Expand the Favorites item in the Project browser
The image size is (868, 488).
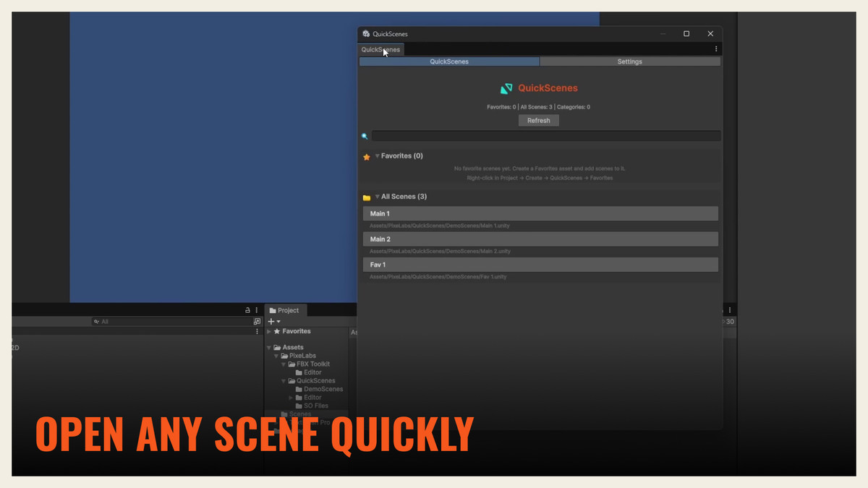(x=268, y=331)
